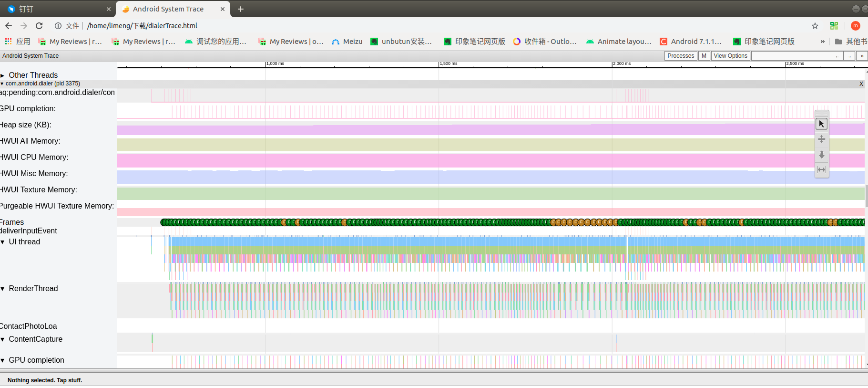Pick the timing measurement tool
This screenshot has height=388, width=868.
821,170
